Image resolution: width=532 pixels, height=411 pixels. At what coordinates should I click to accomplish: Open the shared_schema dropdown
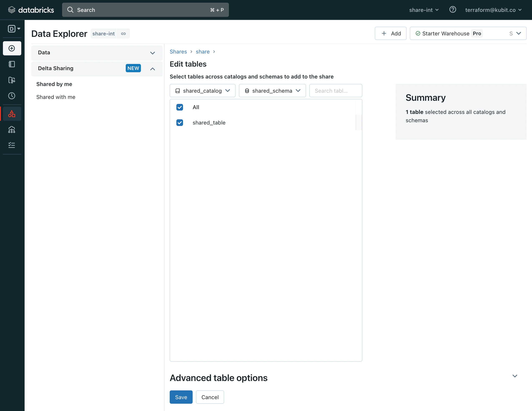click(272, 91)
